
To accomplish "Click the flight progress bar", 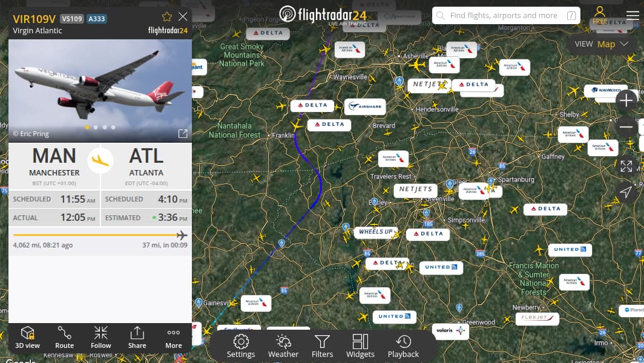I will coord(100,235).
